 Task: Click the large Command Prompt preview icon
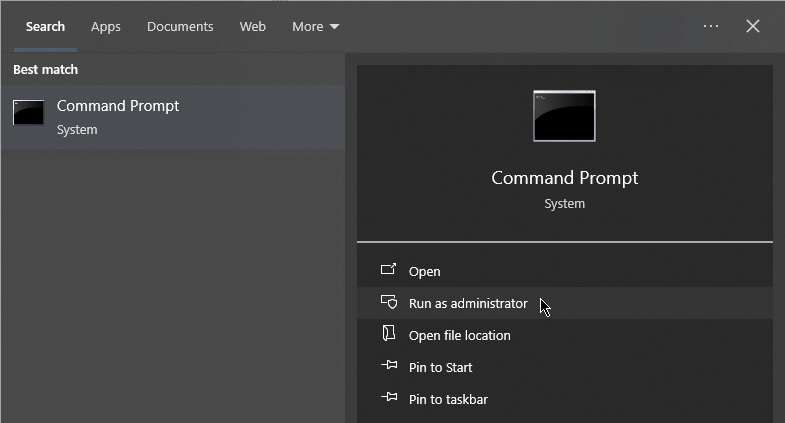click(x=564, y=116)
